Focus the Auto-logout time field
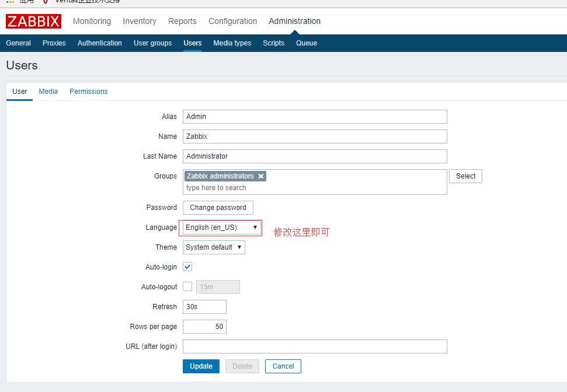 pos(218,287)
